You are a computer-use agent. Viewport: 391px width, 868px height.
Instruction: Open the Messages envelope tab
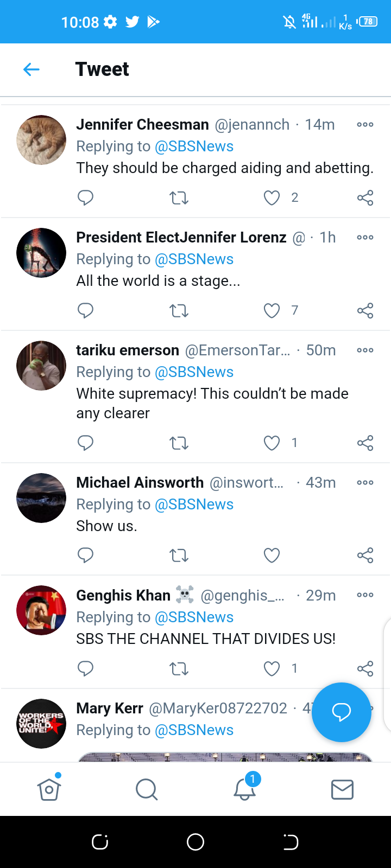point(342,790)
